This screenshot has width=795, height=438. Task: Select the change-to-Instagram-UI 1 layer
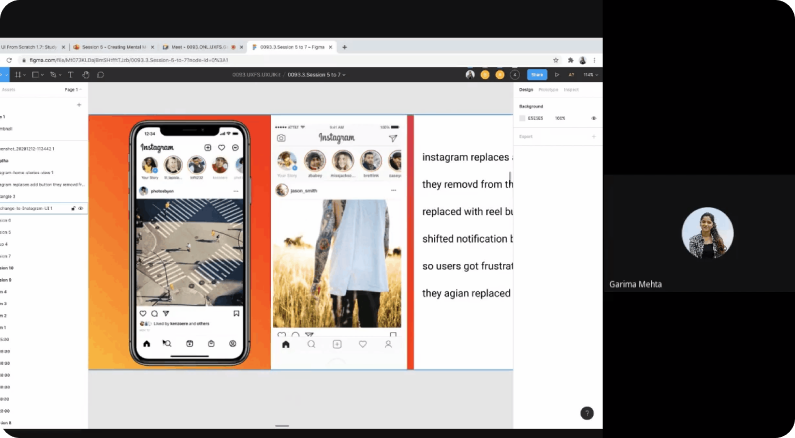44,208
